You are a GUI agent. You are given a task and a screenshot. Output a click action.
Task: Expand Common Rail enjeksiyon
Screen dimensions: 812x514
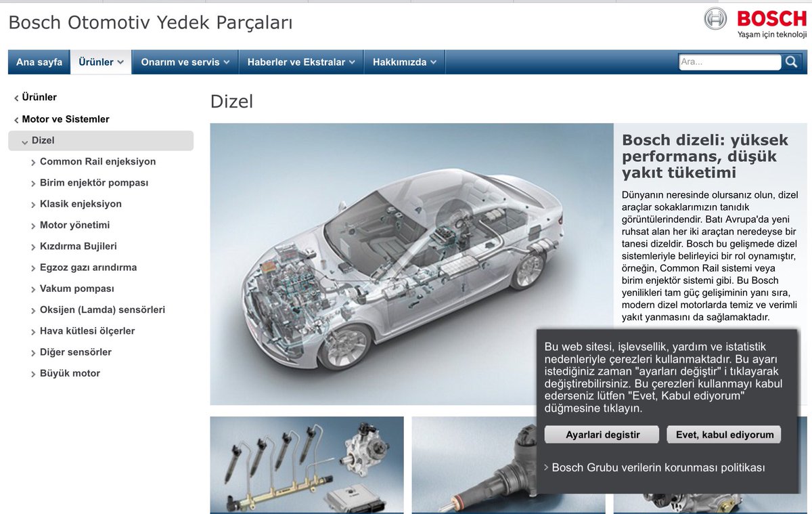click(97, 162)
